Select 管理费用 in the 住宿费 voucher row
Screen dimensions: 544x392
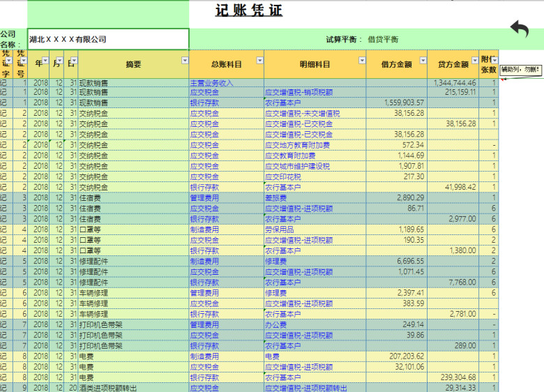[227, 198]
